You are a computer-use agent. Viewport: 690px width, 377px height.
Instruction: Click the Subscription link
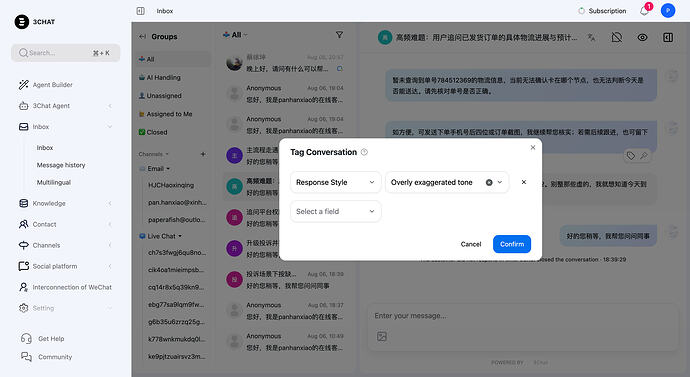tap(602, 11)
